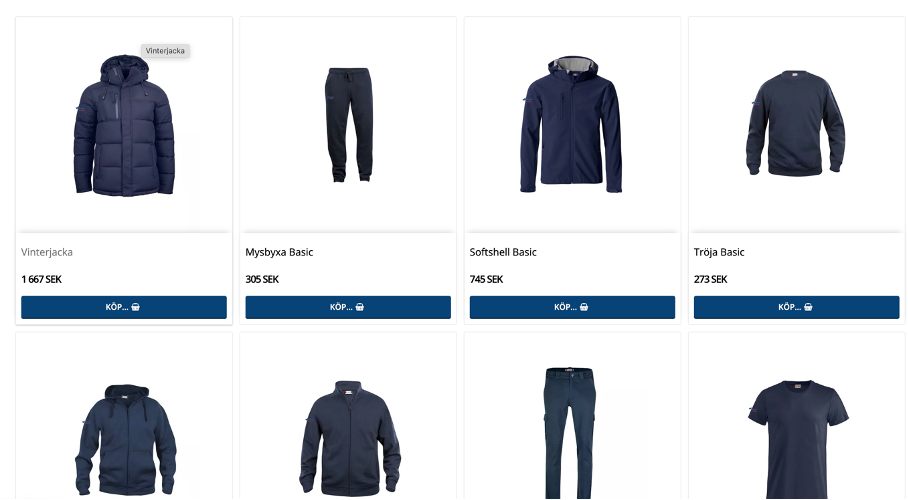908x500 pixels.
Task: Click the basket icon on Softshell Basic's buy button
Action: pyautogui.click(x=584, y=307)
